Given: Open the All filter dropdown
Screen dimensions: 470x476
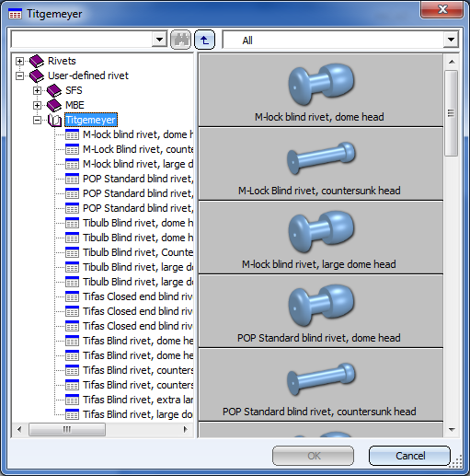Looking at the screenshot, I should tap(451, 40).
